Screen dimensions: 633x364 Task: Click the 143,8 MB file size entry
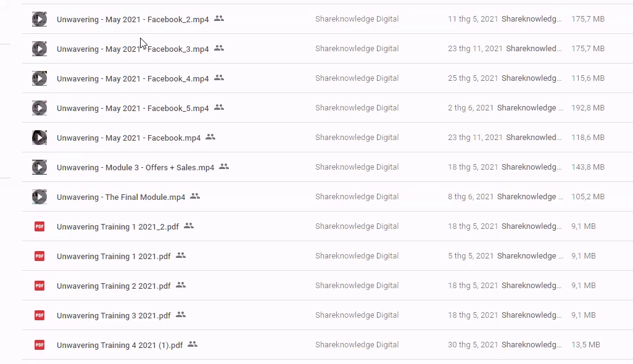click(588, 167)
